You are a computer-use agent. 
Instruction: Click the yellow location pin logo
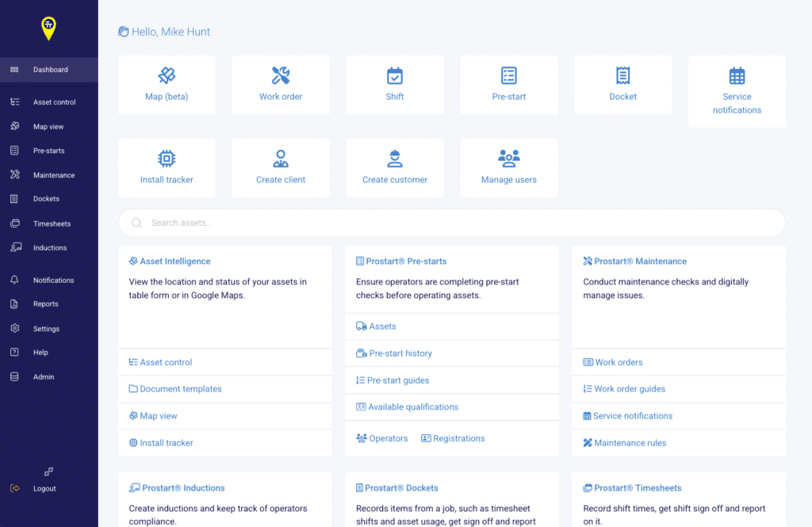tap(48, 28)
